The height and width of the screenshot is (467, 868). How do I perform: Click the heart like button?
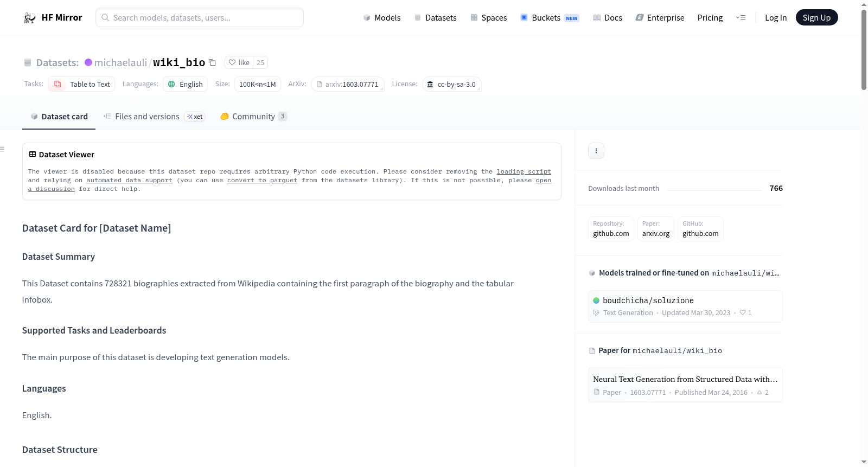[x=239, y=62]
